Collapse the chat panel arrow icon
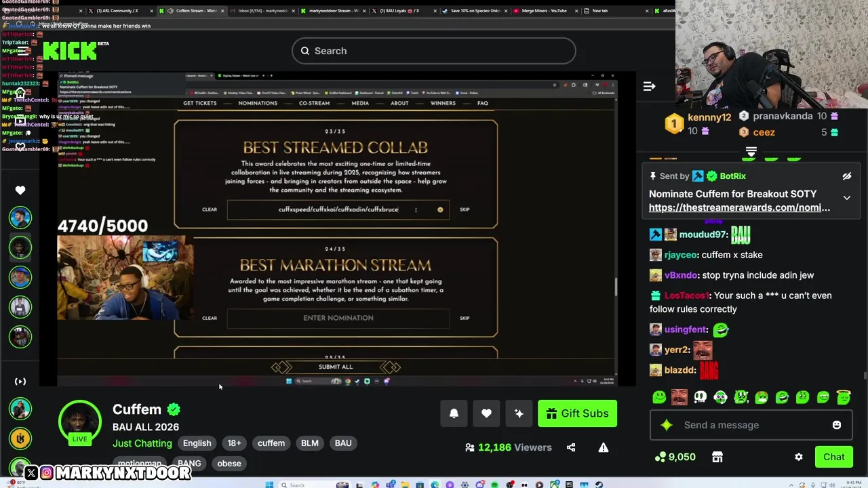The width and height of the screenshot is (868, 488). tap(649, 86)
